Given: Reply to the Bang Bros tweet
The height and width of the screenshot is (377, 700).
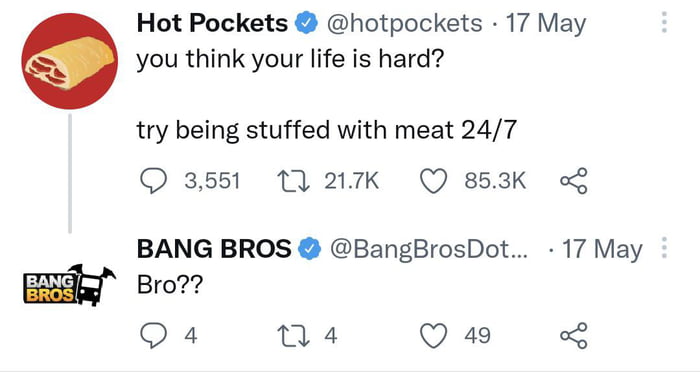Looking at the screenshot, I should 153,335.
